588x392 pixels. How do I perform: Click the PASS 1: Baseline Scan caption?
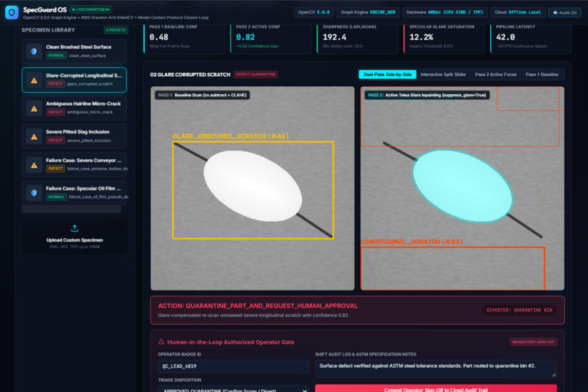tap(202, 96)
